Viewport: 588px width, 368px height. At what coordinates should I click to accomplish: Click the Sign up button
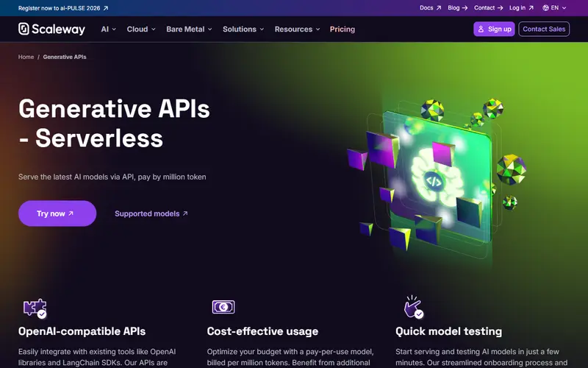pos(494,29)
